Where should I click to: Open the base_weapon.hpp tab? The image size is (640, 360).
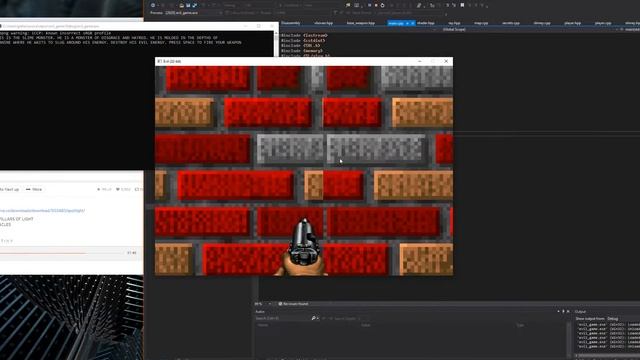(x=361, y=23)
